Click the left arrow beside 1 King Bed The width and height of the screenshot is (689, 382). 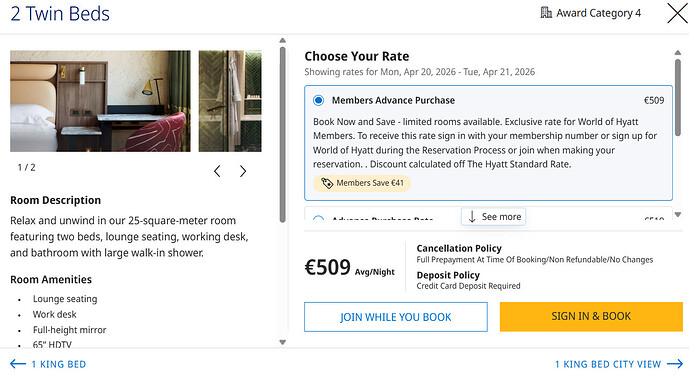(x=18, y=364)
